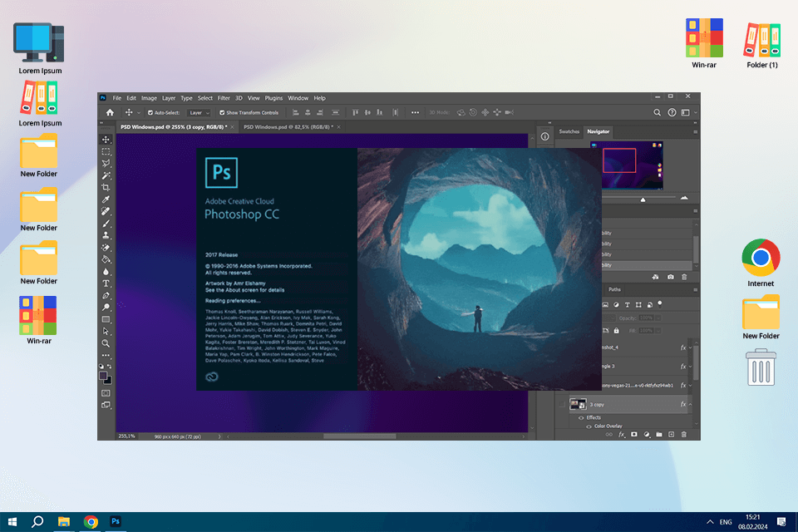The height and width of the screenshot is (532, 798).
Task: Open the Navigator panel options menu
Action: tap(695, 132)
